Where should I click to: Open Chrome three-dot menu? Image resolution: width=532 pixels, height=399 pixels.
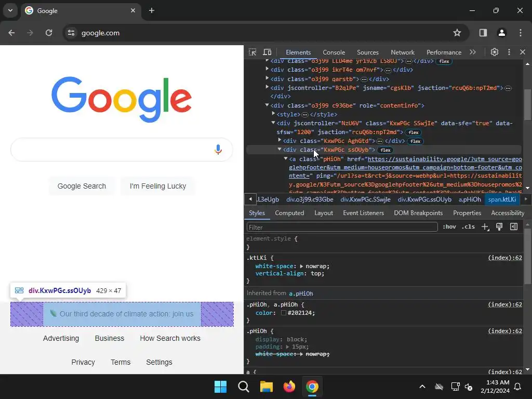click(x=521, y=33)
